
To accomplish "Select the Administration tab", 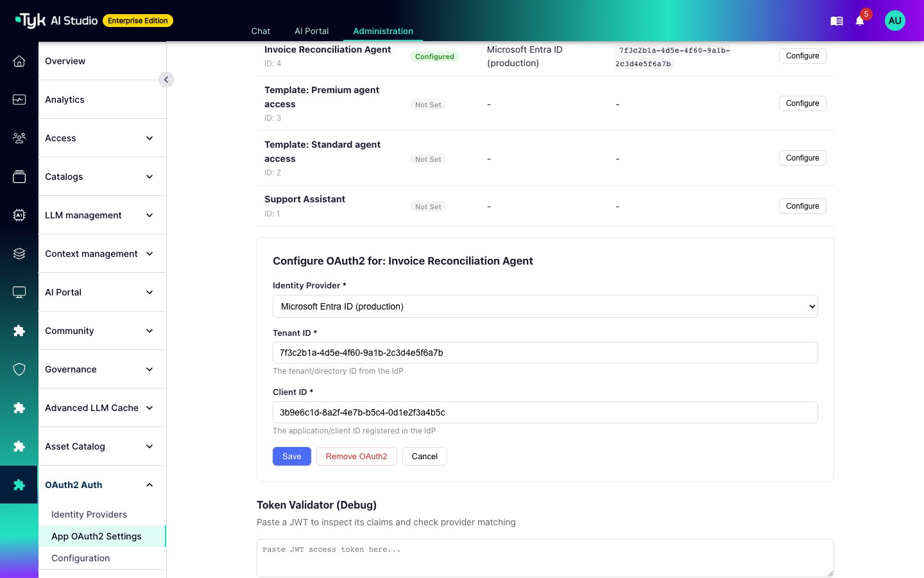I will (383, 31).
